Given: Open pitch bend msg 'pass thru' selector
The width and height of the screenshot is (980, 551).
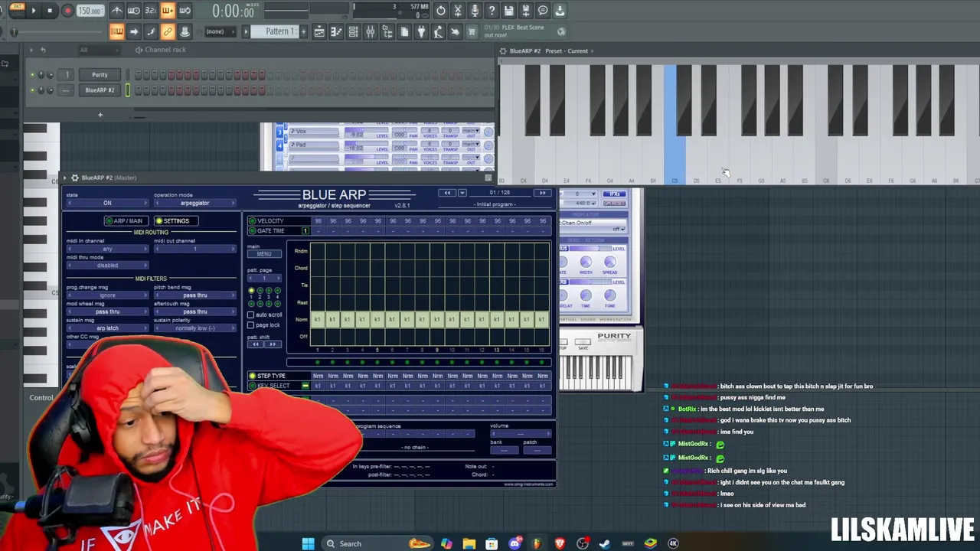Looking at the screenshot, I should pyautogui.click(x=194, y=295).
